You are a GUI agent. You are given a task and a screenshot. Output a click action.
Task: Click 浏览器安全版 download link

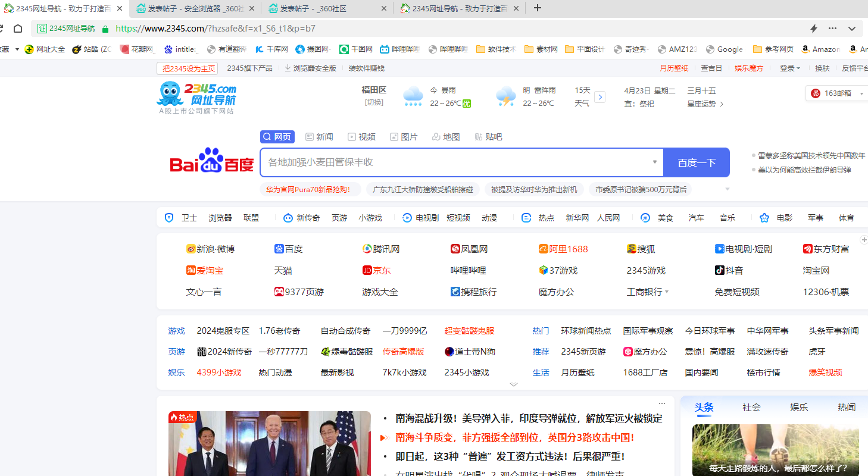[310, 68]
